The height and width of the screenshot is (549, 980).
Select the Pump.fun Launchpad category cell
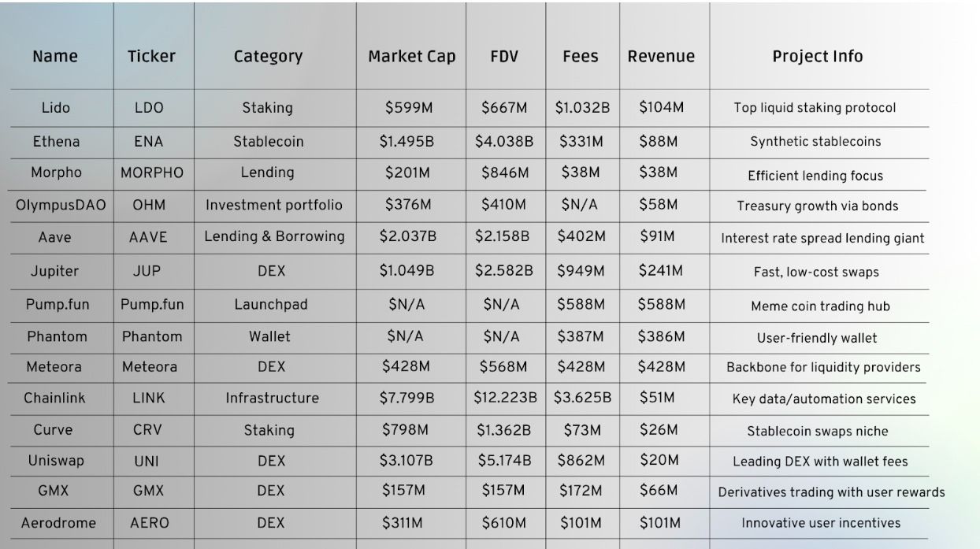pyautogui.click(x=270, y=304)
